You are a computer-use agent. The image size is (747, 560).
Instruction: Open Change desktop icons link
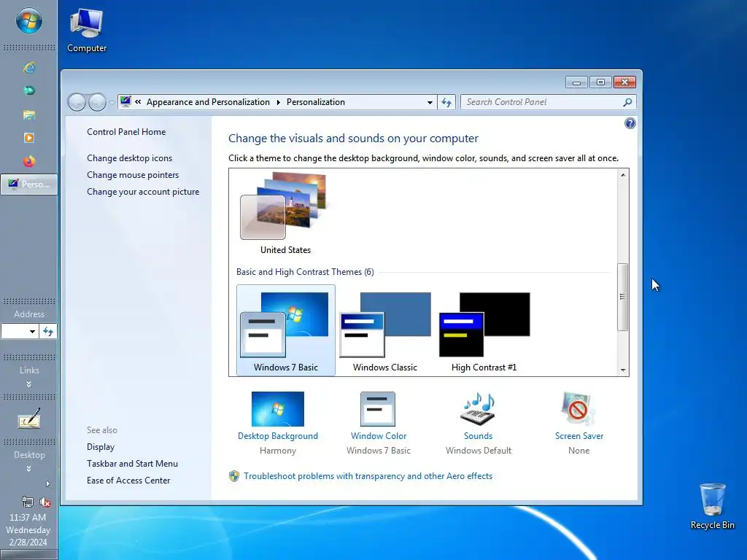(130, 158)
